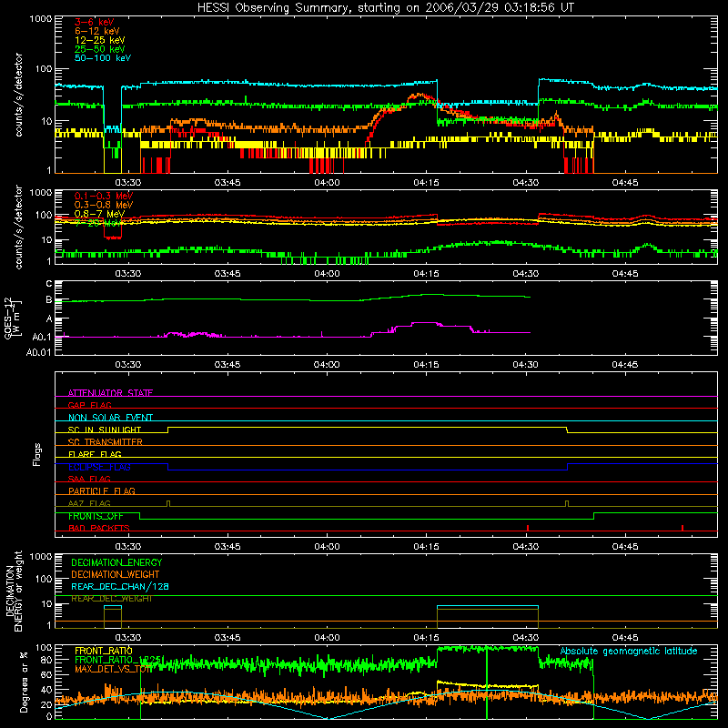This screenshot has width=728, height=728.
Task: Click the counts/s/detector label of the top panel
Action: [18, 95]
